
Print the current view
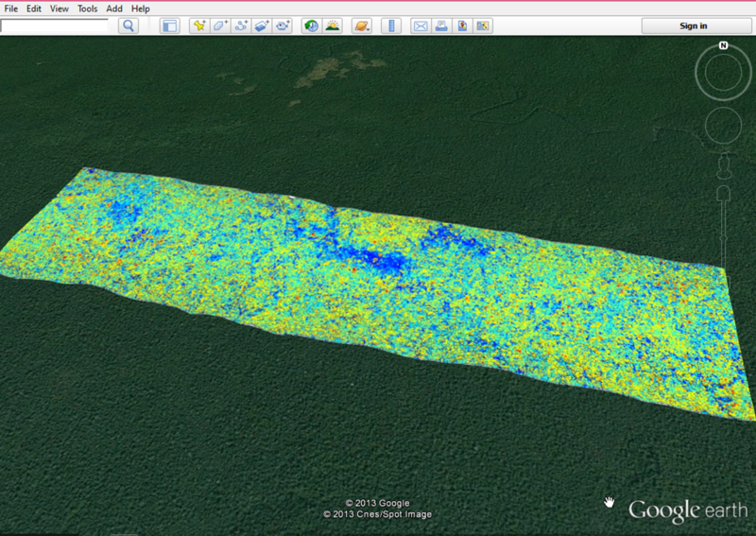point(440,26)
